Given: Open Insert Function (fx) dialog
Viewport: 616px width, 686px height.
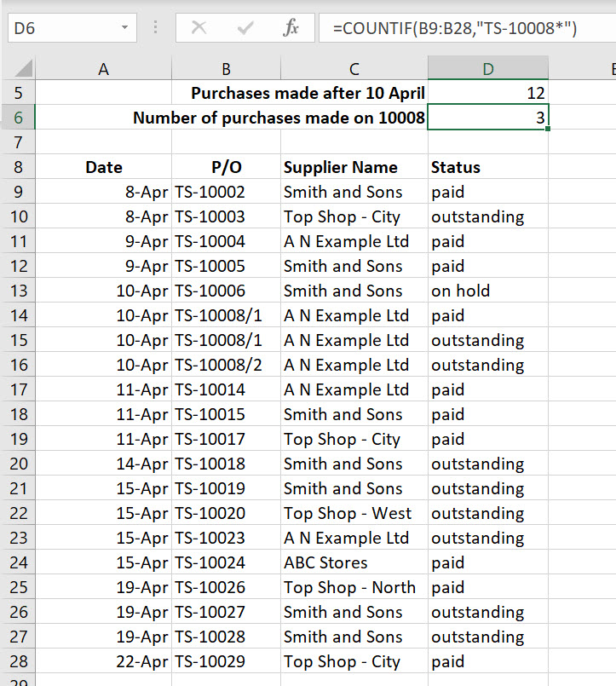Looking at the screenshot, I should [x=291, y=28].
